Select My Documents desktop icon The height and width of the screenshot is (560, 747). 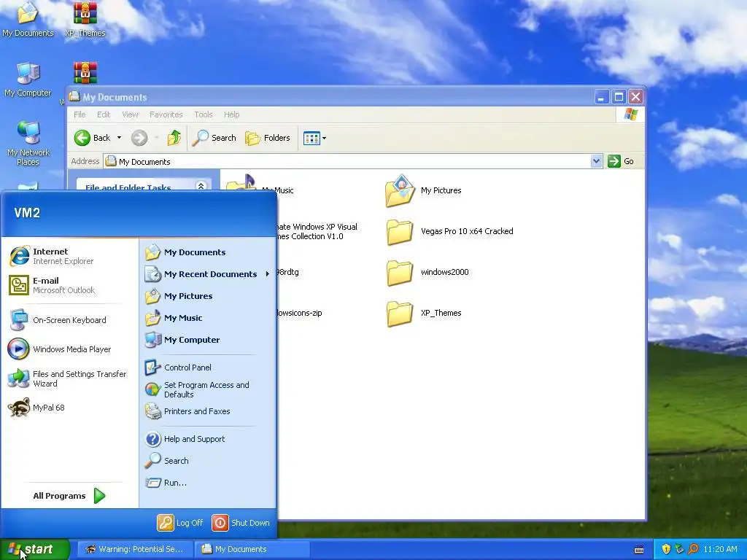pos(28,19)
